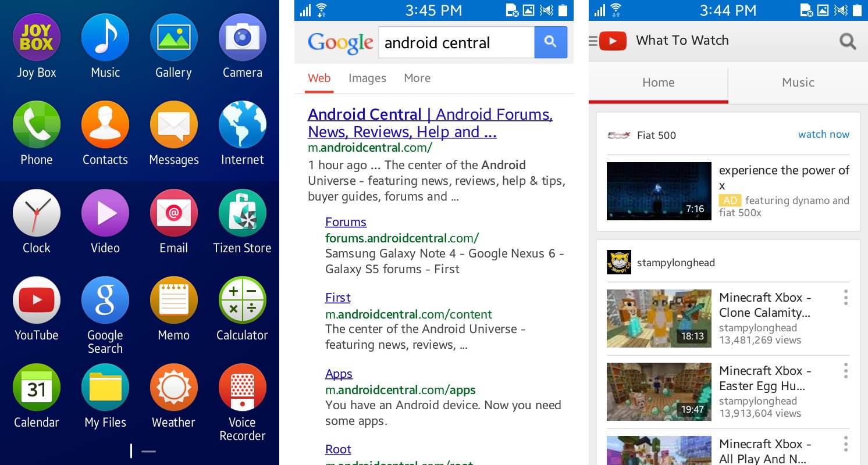The width and height of the screenshot is (868, 465).
Task: Tap the What To Watch title
Action: pyautogui.click(x=682, y=40)
